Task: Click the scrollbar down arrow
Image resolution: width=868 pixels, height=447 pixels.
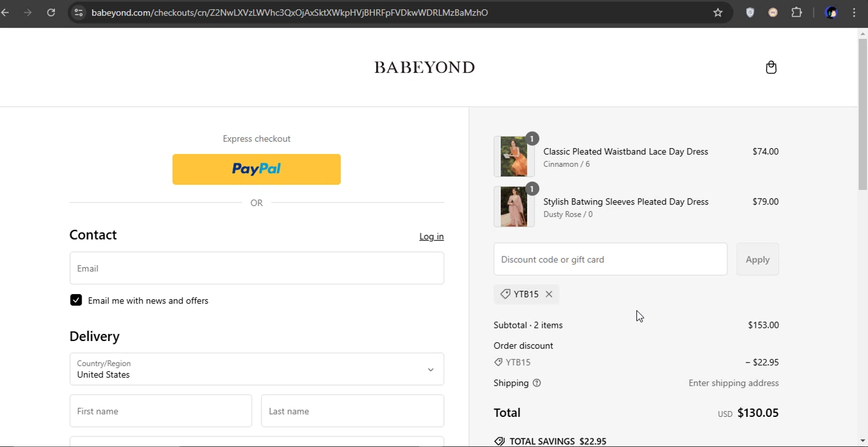Action: [863, 442]
